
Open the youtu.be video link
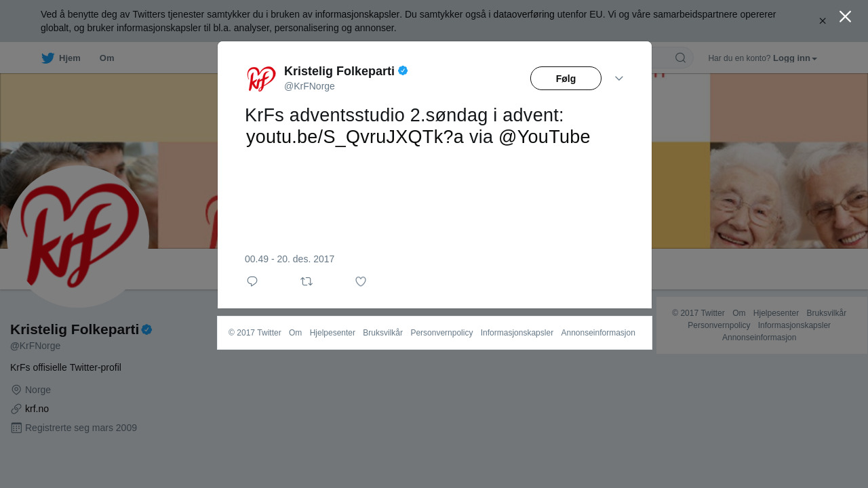click(355, 137)
